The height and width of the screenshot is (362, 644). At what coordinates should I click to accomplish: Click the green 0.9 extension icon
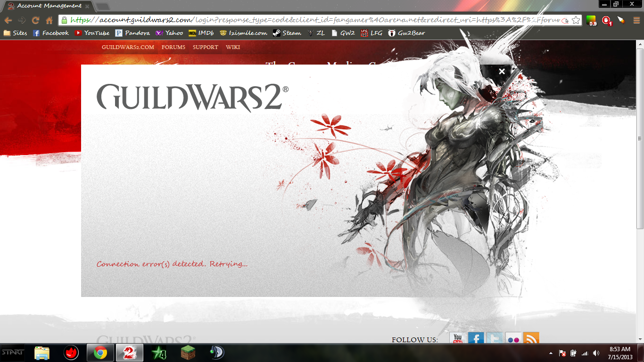click(591, 21)
